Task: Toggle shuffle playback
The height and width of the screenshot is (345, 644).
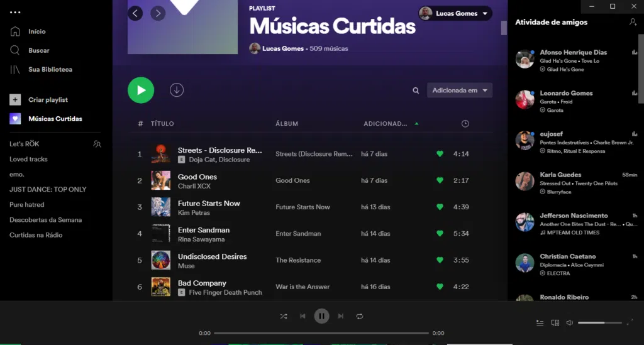Action: [x=284, y=316]
